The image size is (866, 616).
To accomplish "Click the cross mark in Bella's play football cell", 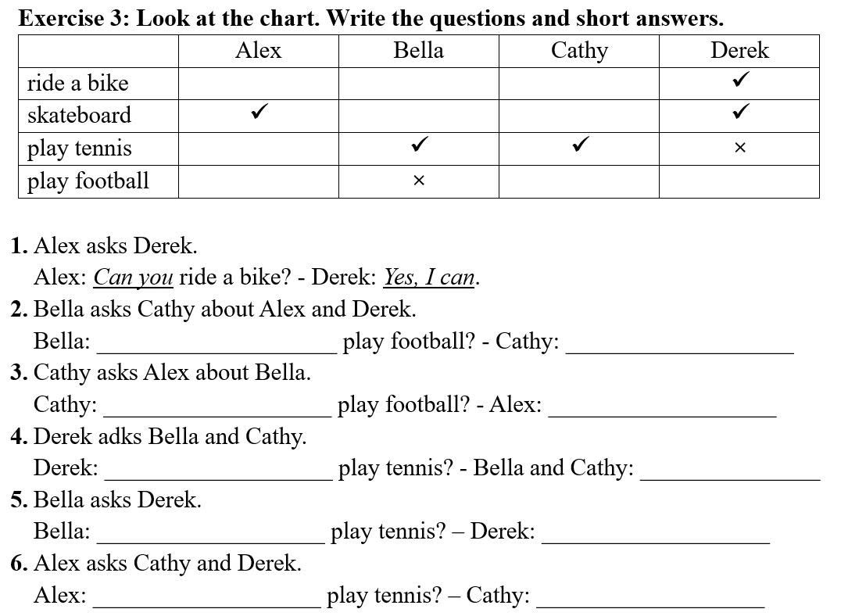I will (419, 181).
